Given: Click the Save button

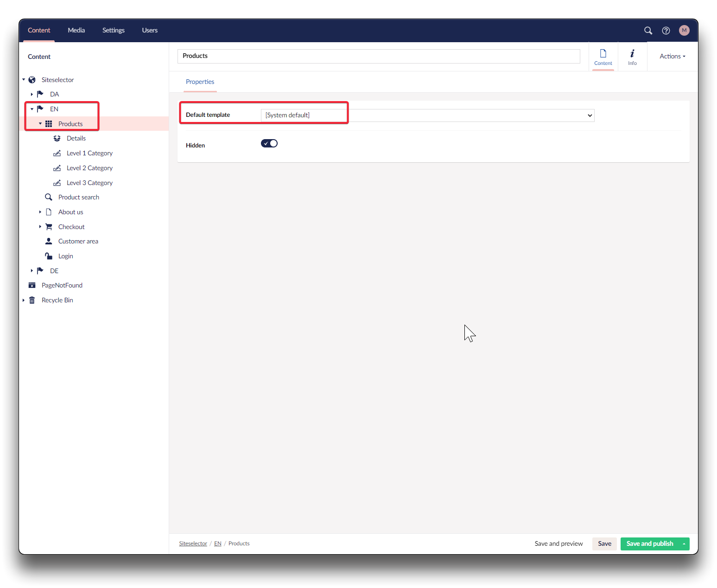Looking at the screenshot, I should (604, 544).
